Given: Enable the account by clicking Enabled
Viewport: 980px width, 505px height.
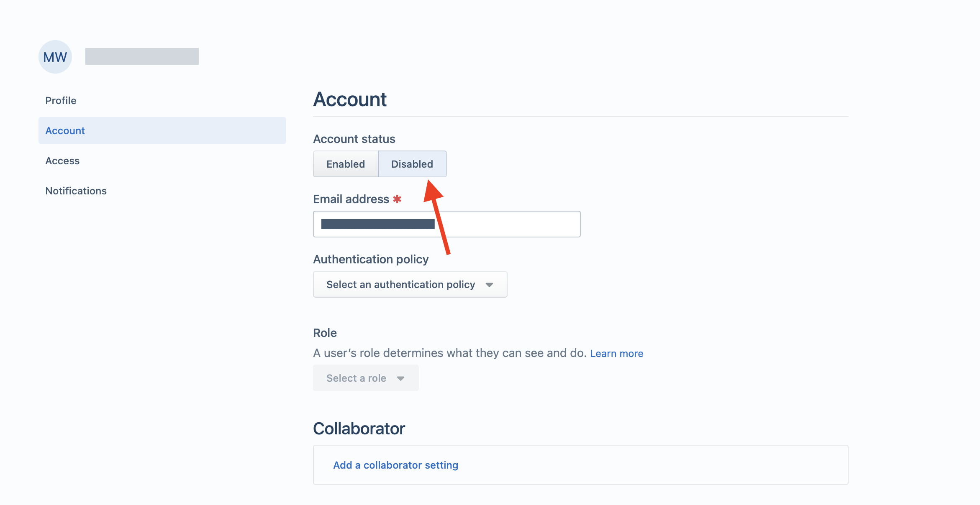Looking at the screenshot, I should click(346, 164).
